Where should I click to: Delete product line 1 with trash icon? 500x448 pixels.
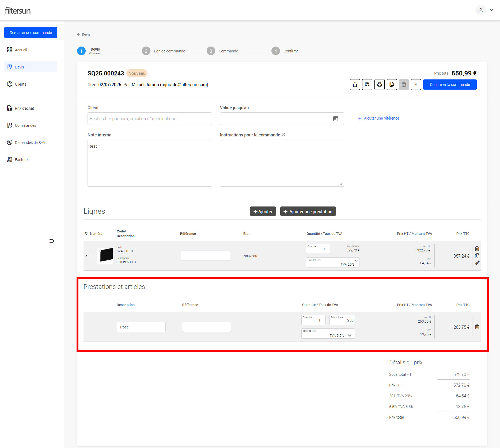click(477, 248)
